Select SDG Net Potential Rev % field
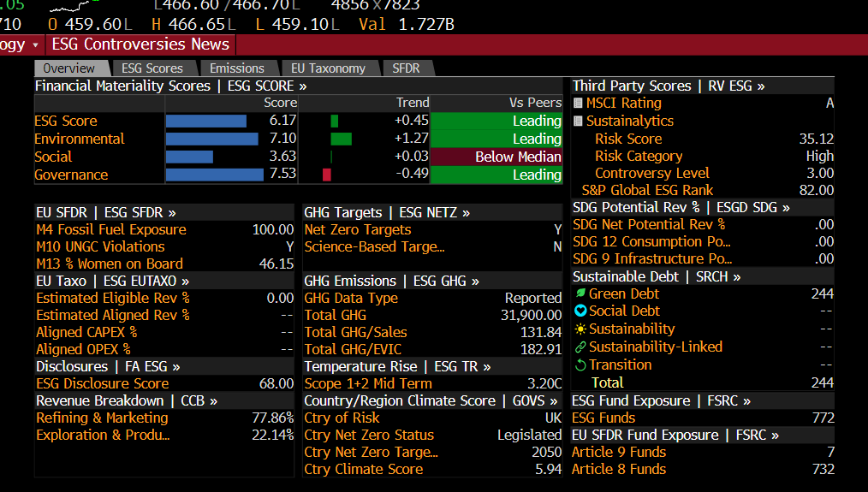The image size is (868, 492). pyautogui.click(x=703, y=225)
